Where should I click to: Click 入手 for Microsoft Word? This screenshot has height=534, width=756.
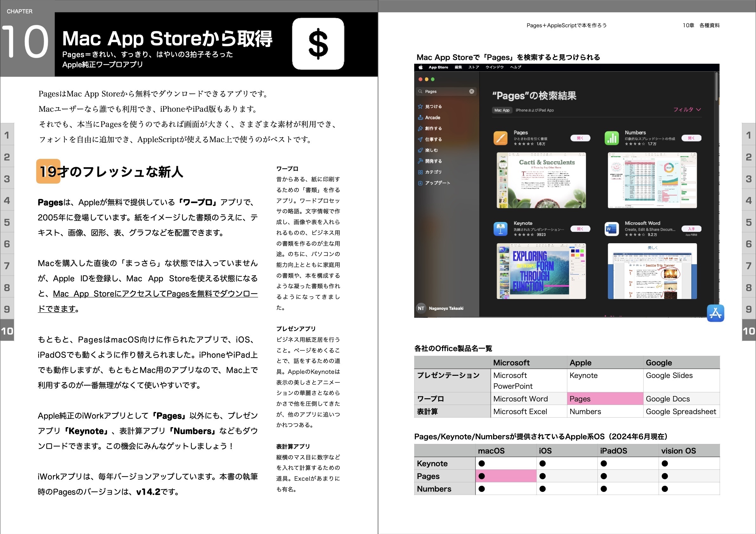(x=691, y=229)
